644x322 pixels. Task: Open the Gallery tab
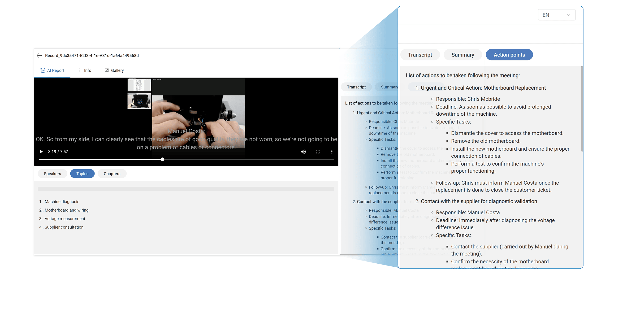[114, 70]
